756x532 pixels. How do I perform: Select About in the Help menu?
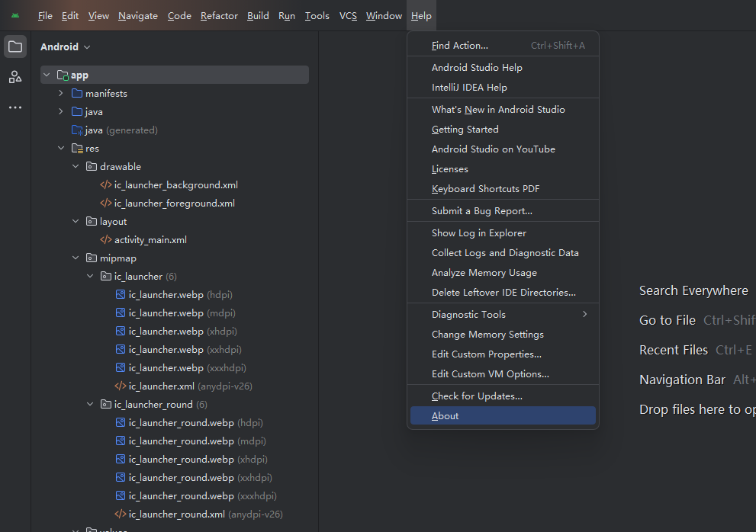503,416
